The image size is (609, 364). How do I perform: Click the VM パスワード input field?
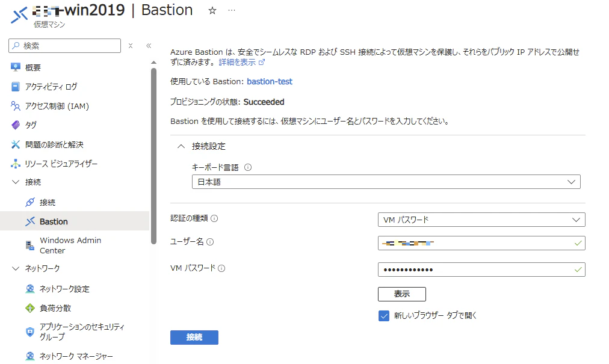point(481,270)
